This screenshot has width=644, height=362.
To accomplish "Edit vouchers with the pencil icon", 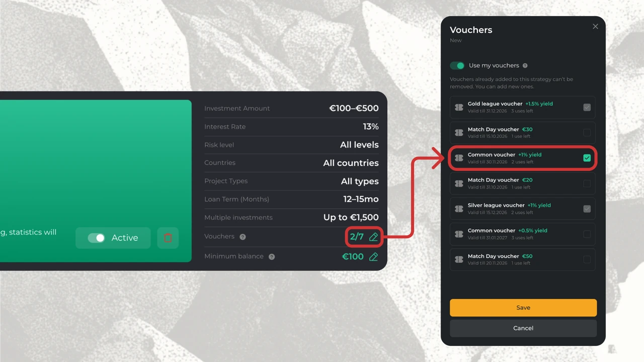I will 373,237.
